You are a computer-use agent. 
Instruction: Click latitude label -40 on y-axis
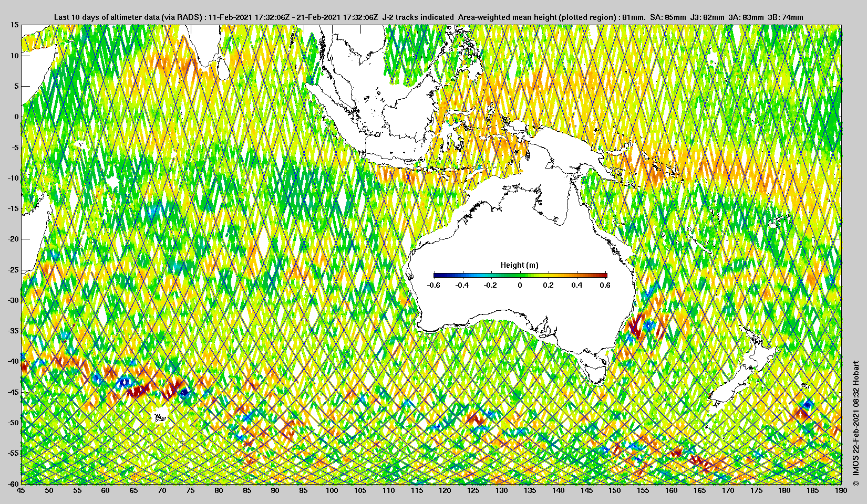click(13, 361)
